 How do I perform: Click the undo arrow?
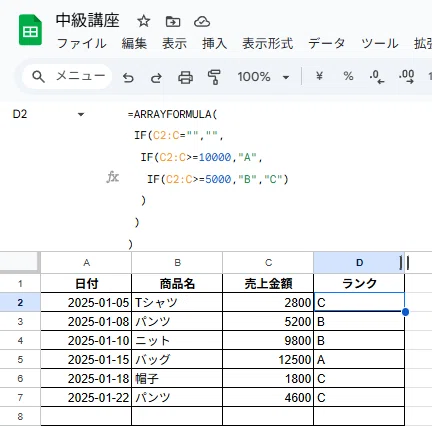(x=128, y=77)
